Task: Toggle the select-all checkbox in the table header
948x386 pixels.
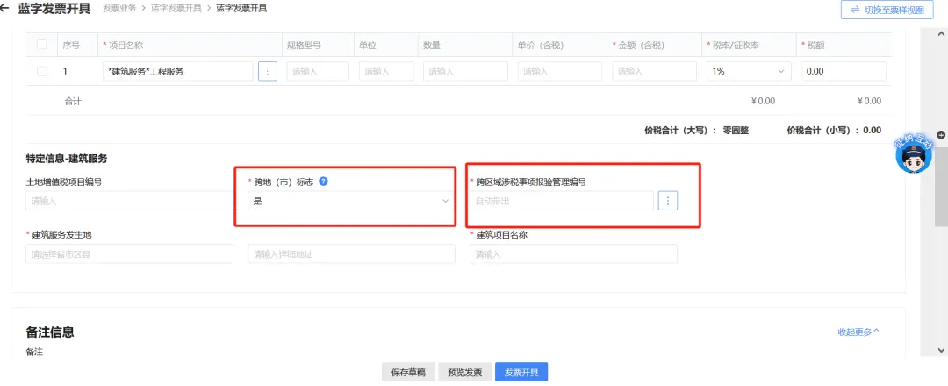Action: point(42,44)
